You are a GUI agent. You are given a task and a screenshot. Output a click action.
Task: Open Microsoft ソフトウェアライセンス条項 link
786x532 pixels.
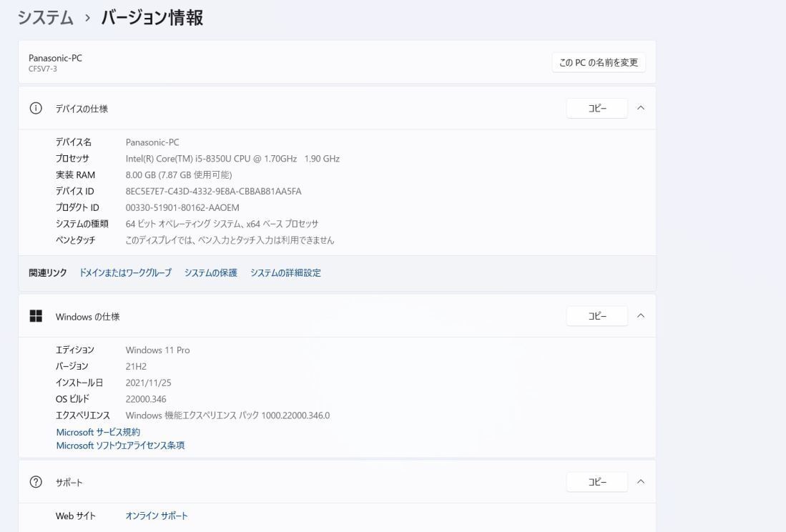tap(120, 445)
